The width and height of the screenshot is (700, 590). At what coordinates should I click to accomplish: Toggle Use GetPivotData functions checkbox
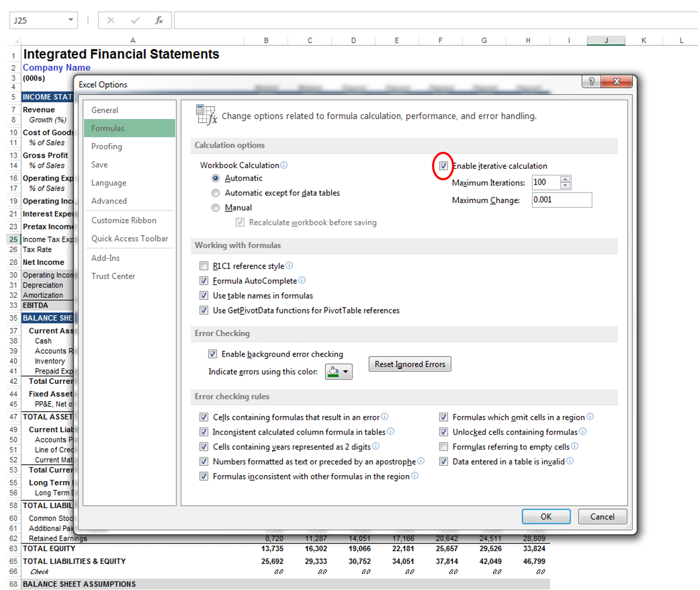click(204, 310)
